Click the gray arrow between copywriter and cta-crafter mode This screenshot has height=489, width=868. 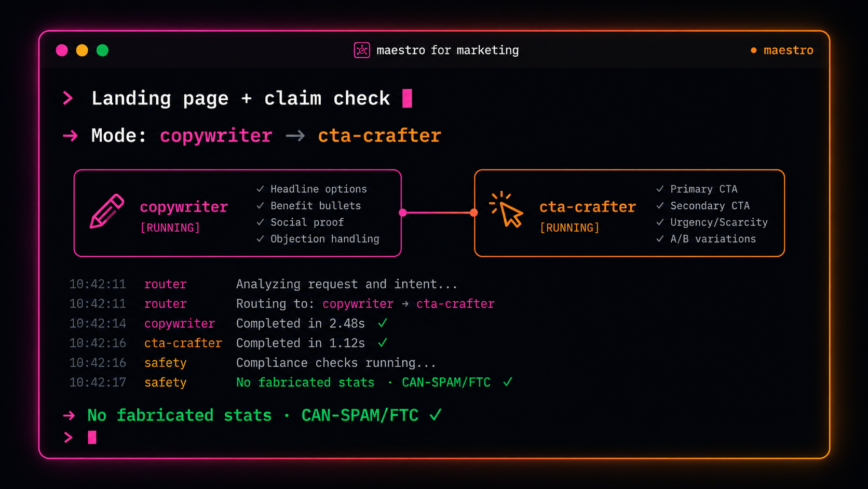pos(295,136)
